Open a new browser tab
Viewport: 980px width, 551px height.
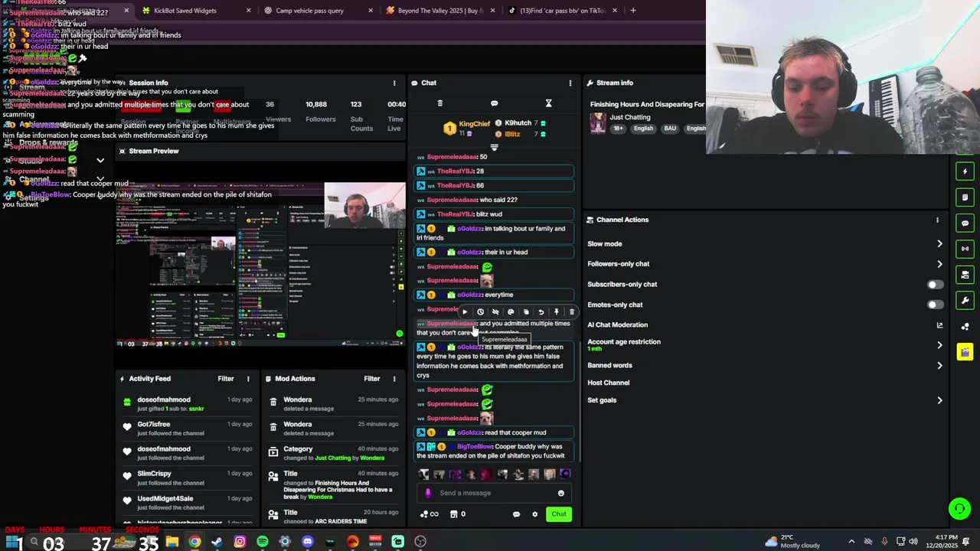coord(633,11)
